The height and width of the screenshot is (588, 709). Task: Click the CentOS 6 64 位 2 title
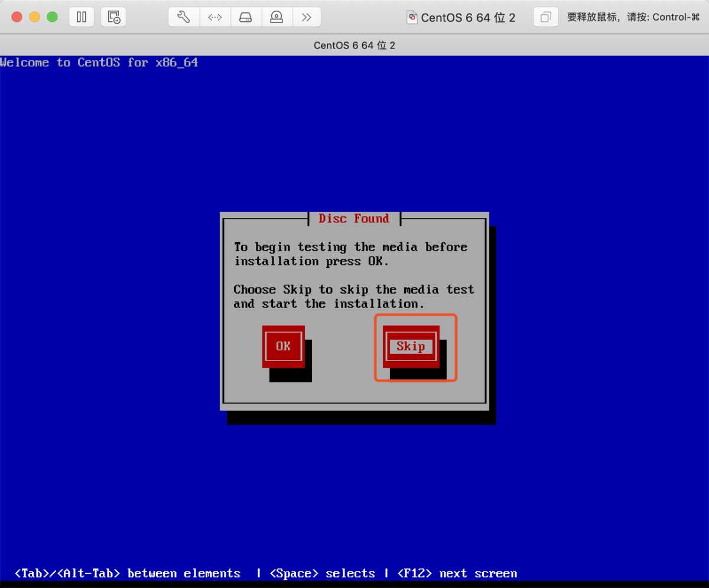pyautogui.click(x=468, y=18)
